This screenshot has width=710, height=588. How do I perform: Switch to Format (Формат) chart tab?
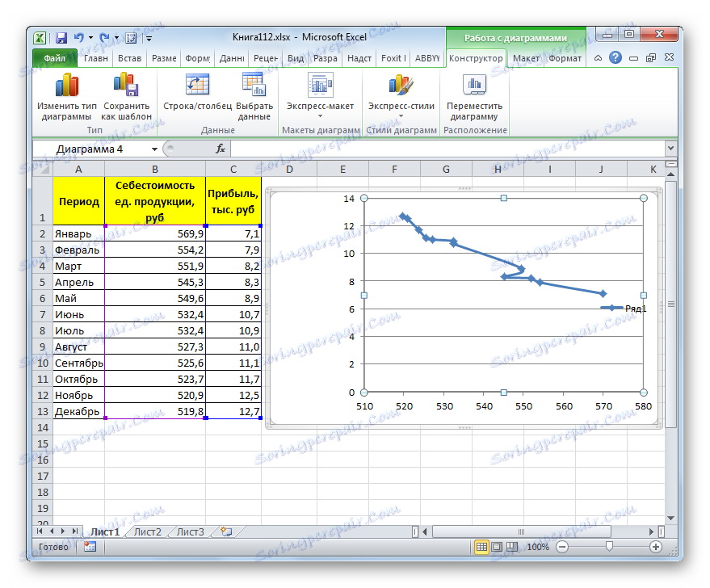[x=565, y=58]
